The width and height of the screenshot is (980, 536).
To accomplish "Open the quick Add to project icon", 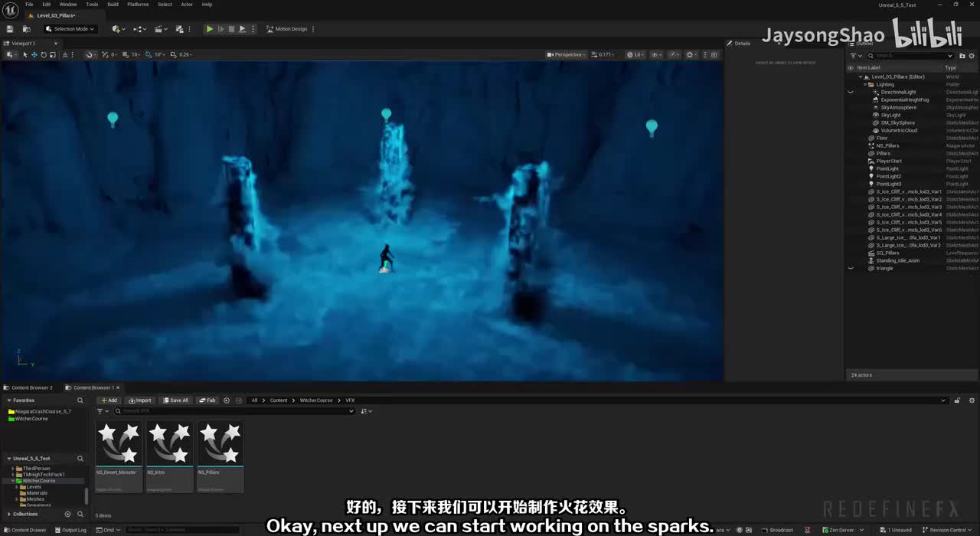I will click(x=118, y=29).
